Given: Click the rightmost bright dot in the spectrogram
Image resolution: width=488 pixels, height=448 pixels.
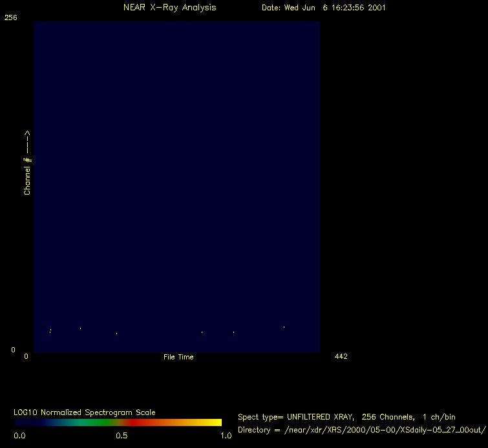Looking at the screenshot, I should [x=284, y=327].
